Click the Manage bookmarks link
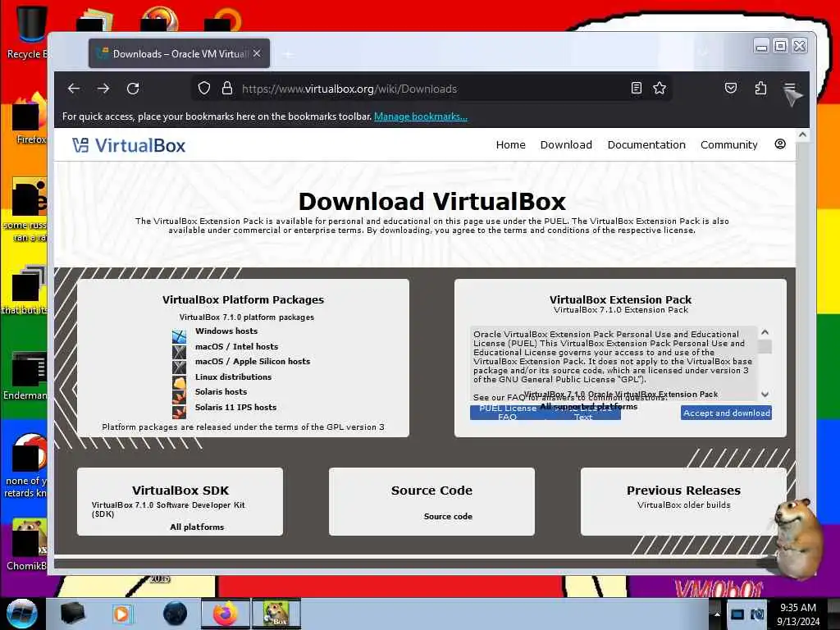This screenshot has width=840, height=630. [421, 116]
